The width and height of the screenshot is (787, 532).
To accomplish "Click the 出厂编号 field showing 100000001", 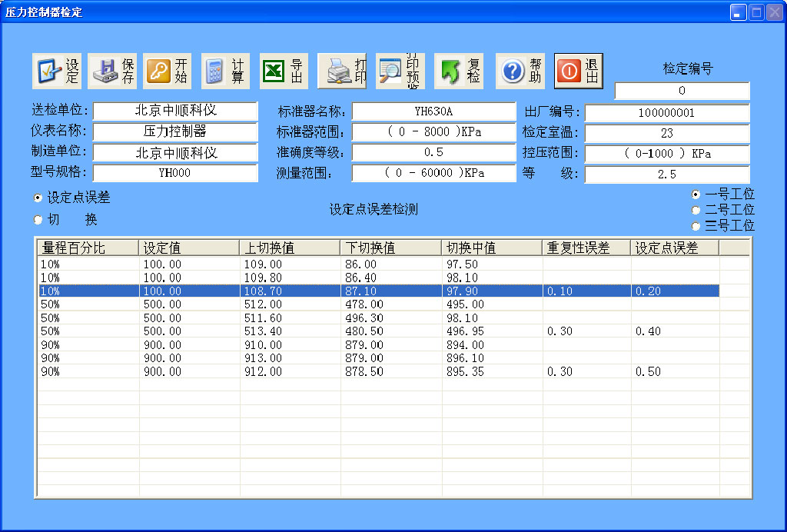I will [x=667, y=113].
